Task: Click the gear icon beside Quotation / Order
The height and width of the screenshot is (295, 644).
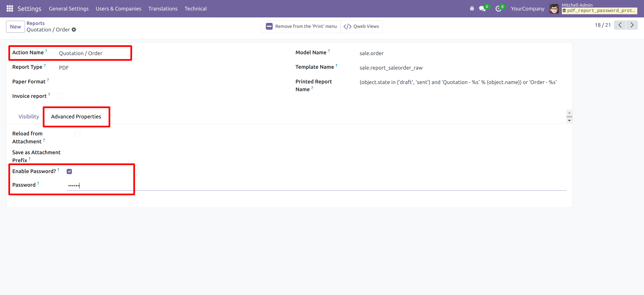Action: pyautogui.click(x=74, y=30)
